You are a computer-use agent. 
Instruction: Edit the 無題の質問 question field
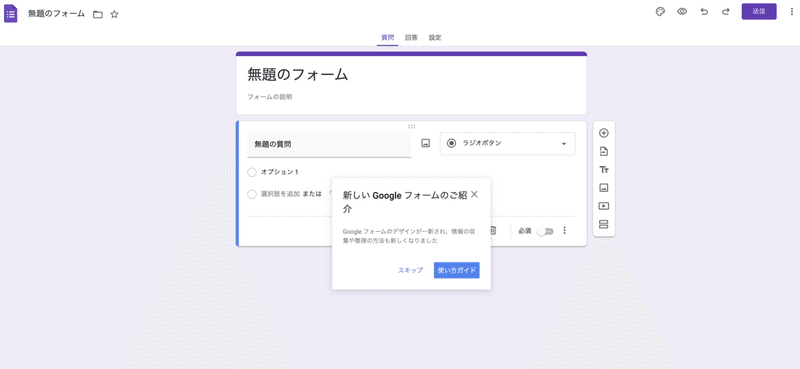coord(329,145)
